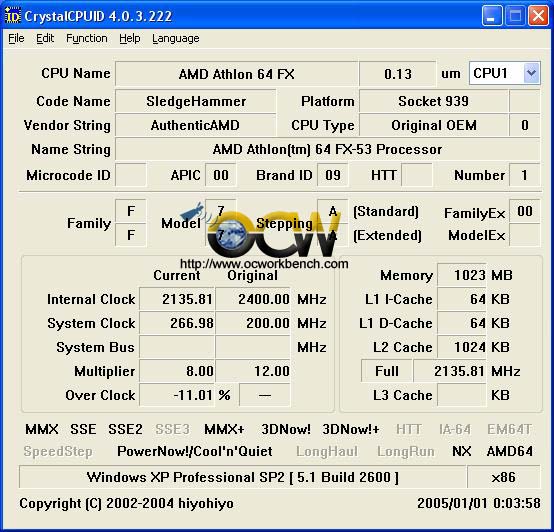Click the Over Clock value -11.01
The width and height of the screenshot is (554, 532).
pyautogui.click(x=177, y=395)
